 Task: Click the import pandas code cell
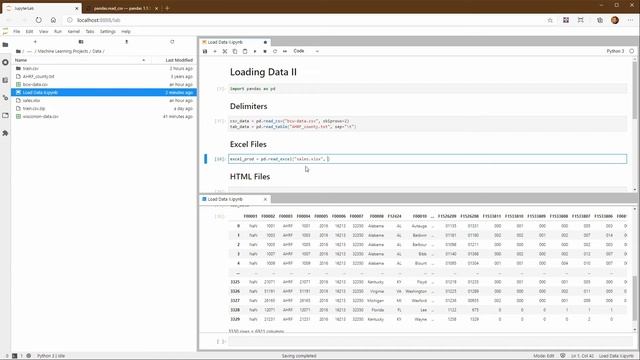click(x=427, y=89)
